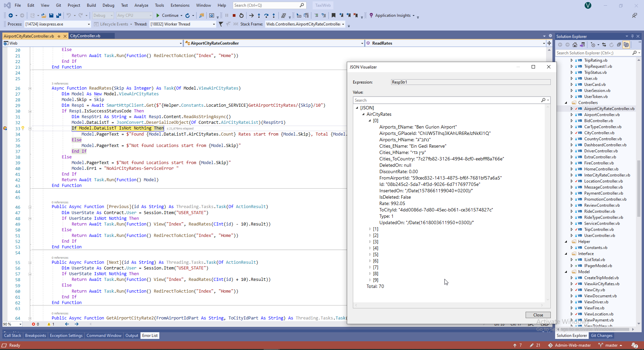Click Save All in the toolbar
The image size is (644, 350).
tap(59, 15)
